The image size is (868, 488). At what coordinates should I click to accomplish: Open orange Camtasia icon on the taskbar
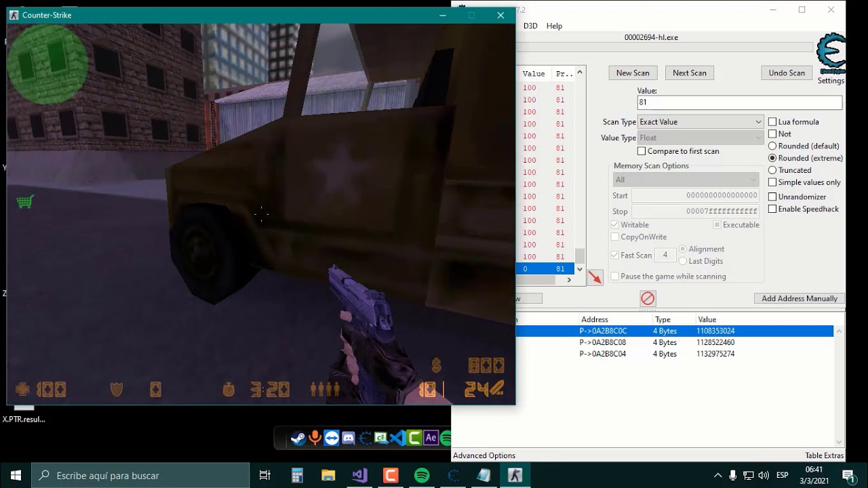(391, 475)
